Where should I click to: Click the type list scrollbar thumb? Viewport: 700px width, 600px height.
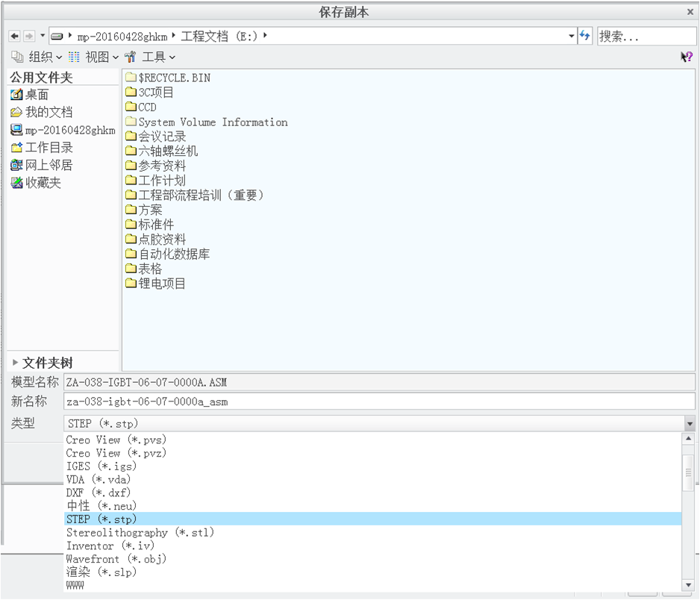(688, 472)
